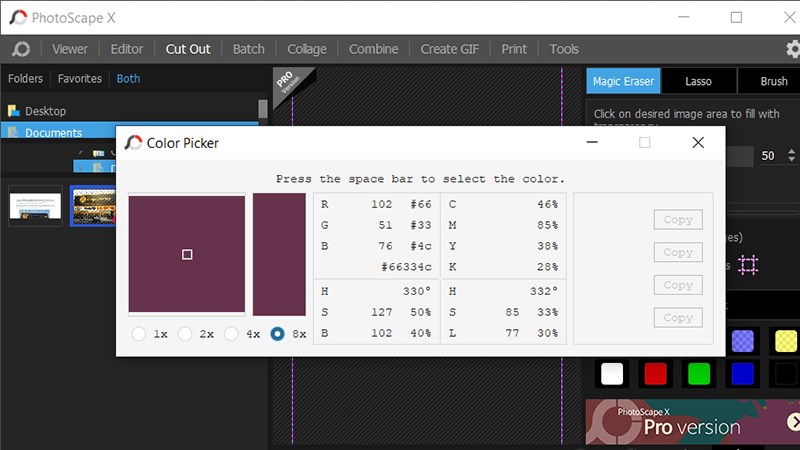Open the selected blue-bordered image thumbnail
Viewport: 800px width, 450px height.
pyautogui.click(x=93, y=206)
